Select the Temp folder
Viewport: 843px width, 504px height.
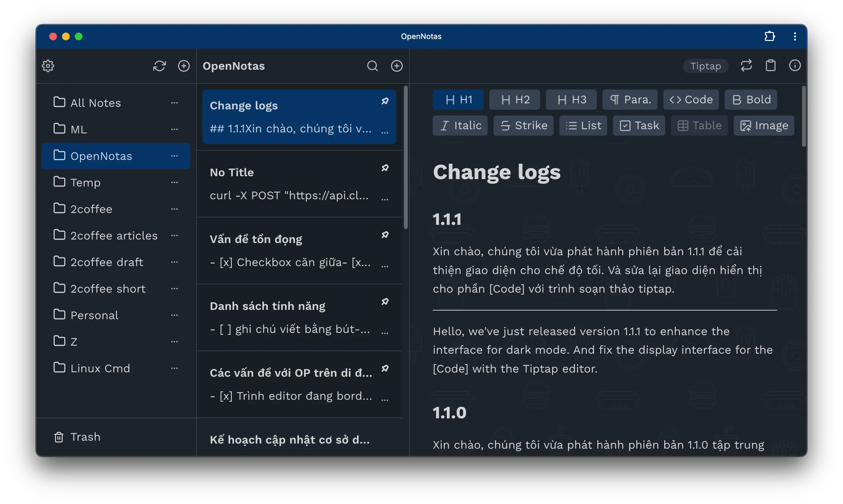(85, 183)
